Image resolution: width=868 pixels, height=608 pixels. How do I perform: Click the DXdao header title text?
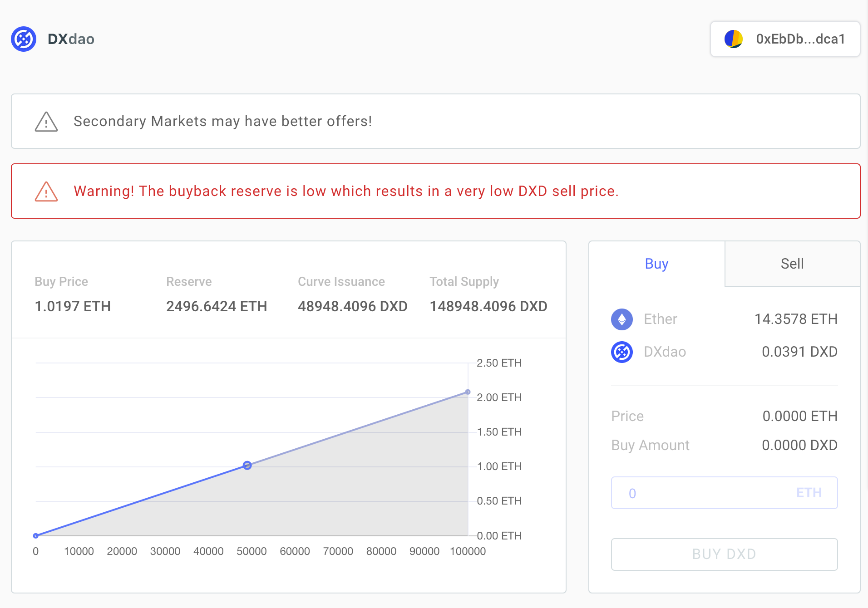[x=71, y=39]
